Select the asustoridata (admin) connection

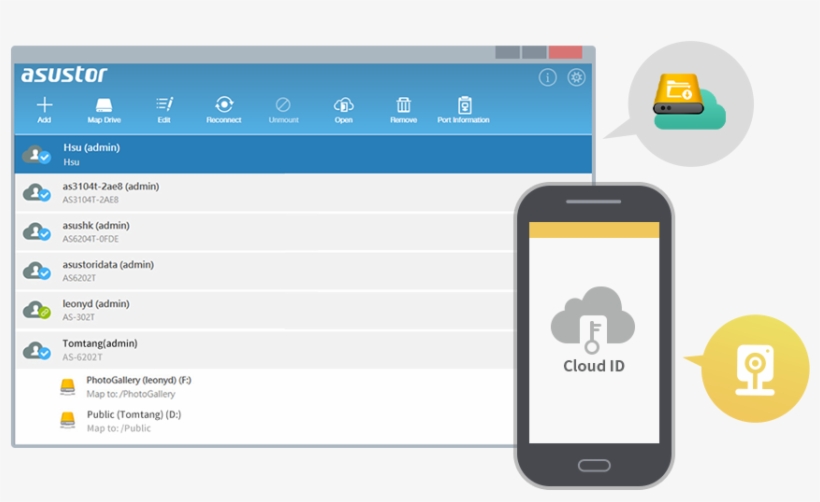pos(264,271)
